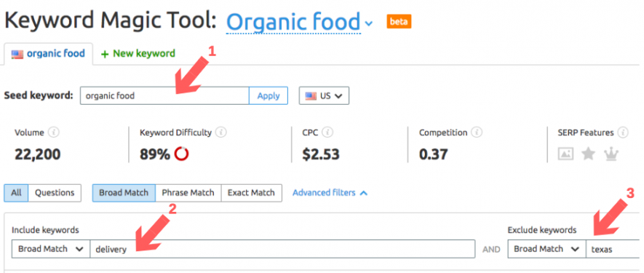Click the crown SERP feature icon
This screenshot has width=644, height=273.
tap(611, 154)
